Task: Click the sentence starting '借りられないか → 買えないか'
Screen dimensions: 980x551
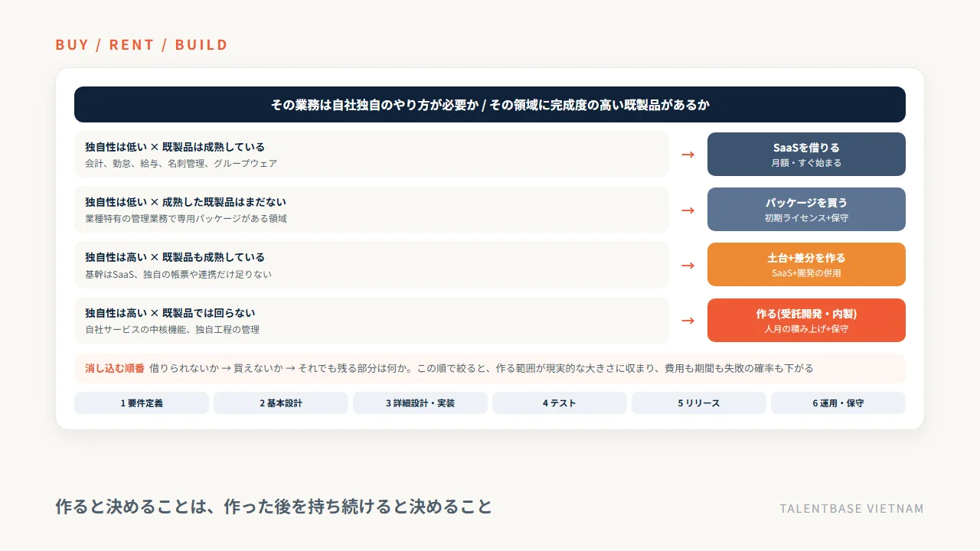Action: 482,368
